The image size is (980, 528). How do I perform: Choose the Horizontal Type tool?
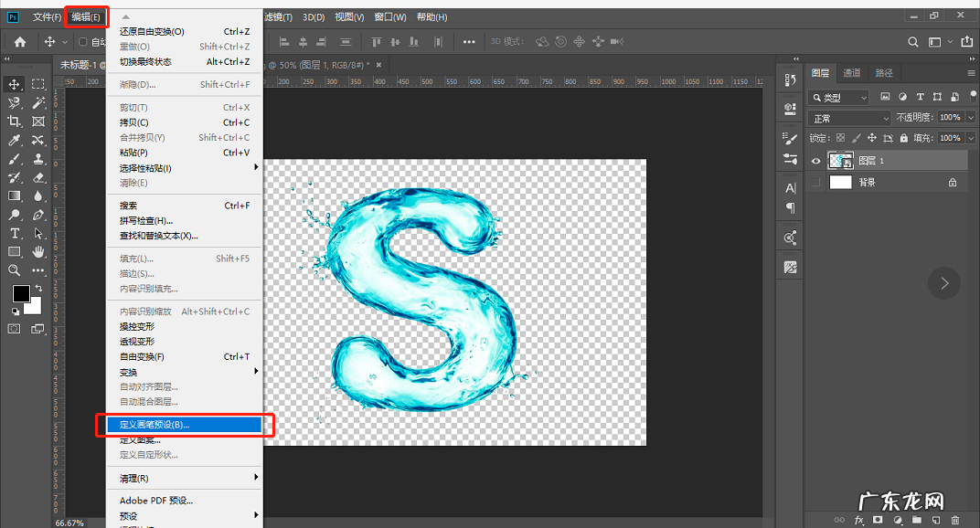[15, 234]
